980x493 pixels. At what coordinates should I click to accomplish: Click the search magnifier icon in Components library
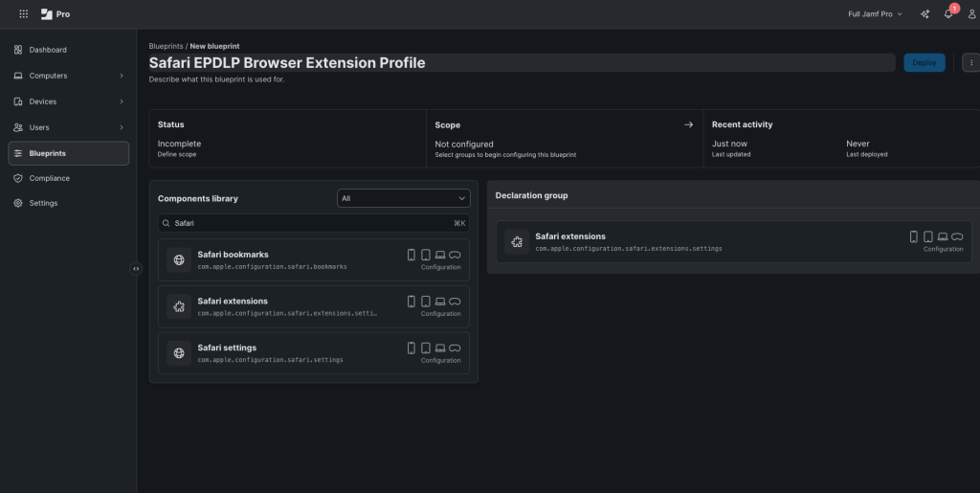[x=167, y=223]
